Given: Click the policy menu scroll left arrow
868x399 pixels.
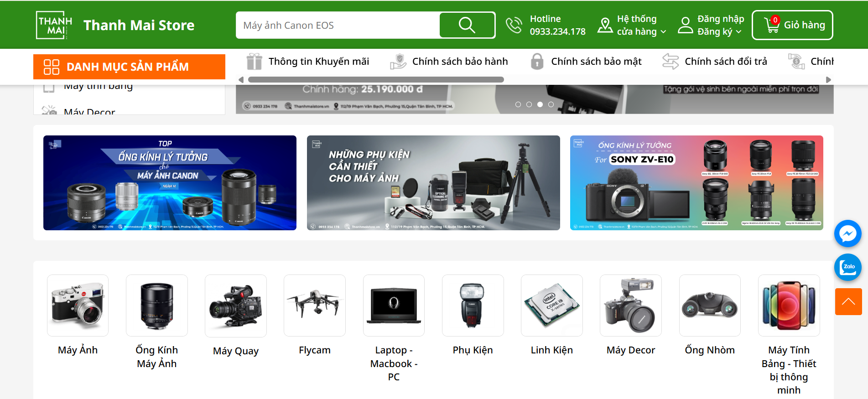Looking at the screenshot, I should [x=241, y=80].
